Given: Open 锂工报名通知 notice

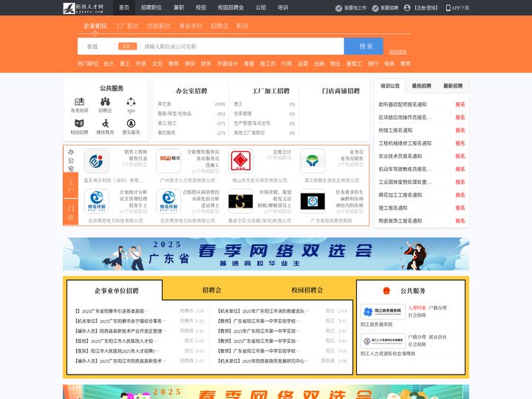Looking at the screenshot, I should [x=393, y=208].
